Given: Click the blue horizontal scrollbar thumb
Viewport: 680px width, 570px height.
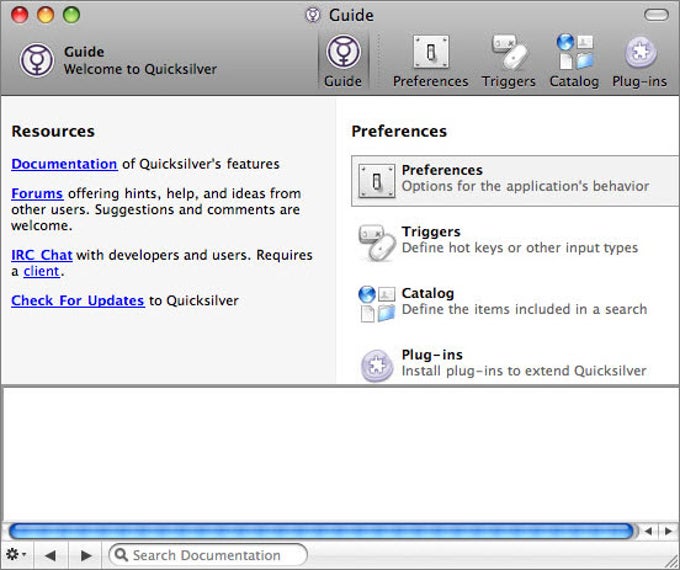Looking at the screenshot, I should pyautogui.click(x=321, y=531).
